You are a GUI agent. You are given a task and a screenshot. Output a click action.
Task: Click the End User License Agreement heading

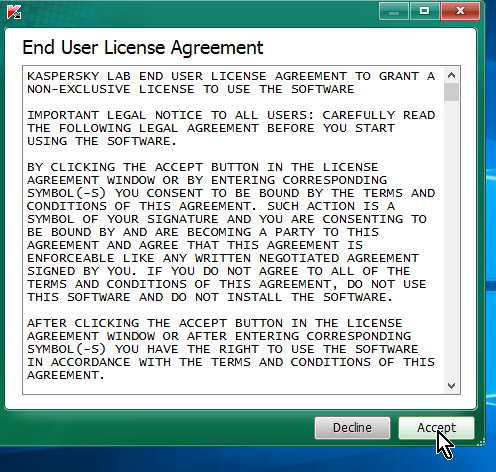click(143, 47)
